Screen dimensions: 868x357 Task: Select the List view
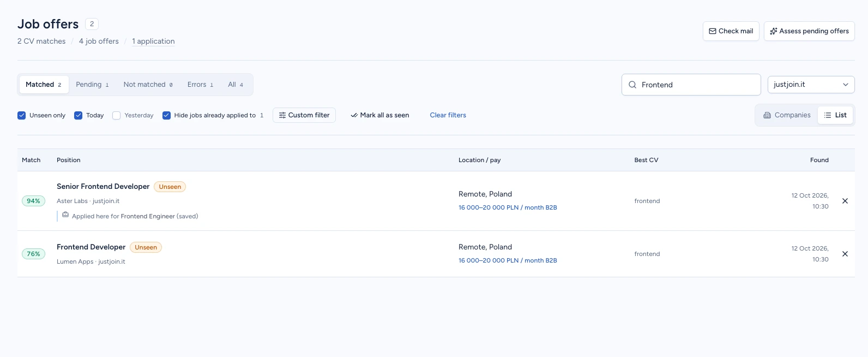point(835,115)
